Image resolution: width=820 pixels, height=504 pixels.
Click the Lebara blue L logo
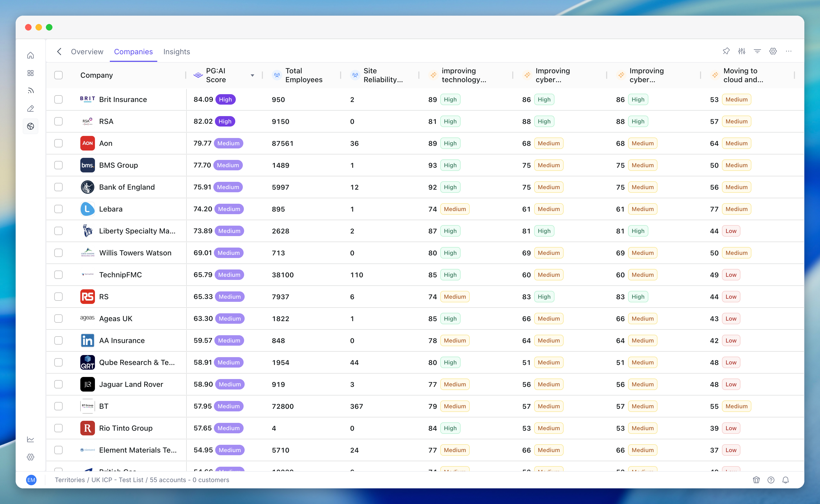(x=87, y=209)
